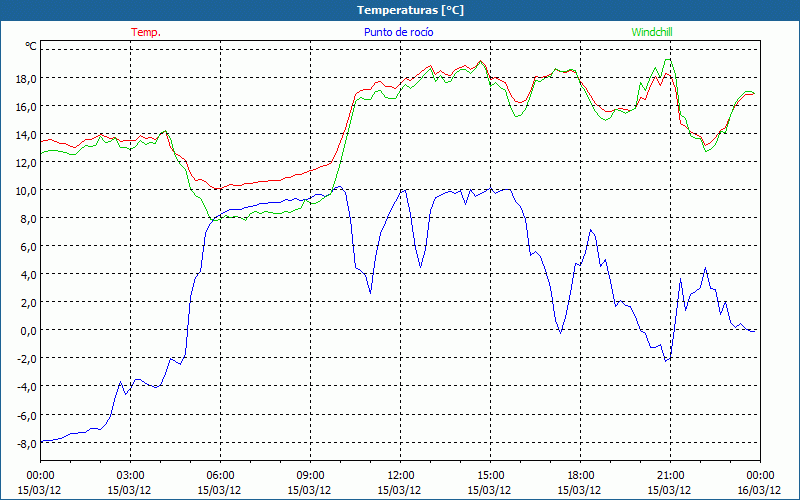Click the -8,0 y-axis value
Viewport: 800px width, 500px height.
[26, 443]
